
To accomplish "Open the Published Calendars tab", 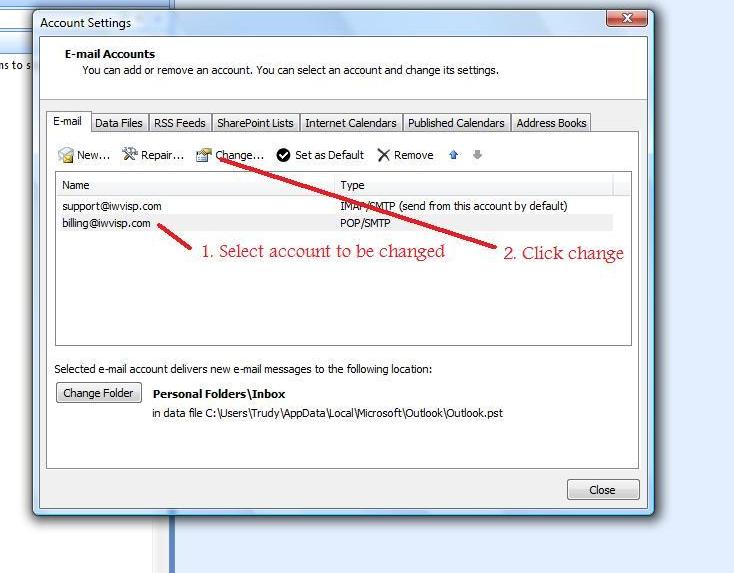I will point(456,123).
